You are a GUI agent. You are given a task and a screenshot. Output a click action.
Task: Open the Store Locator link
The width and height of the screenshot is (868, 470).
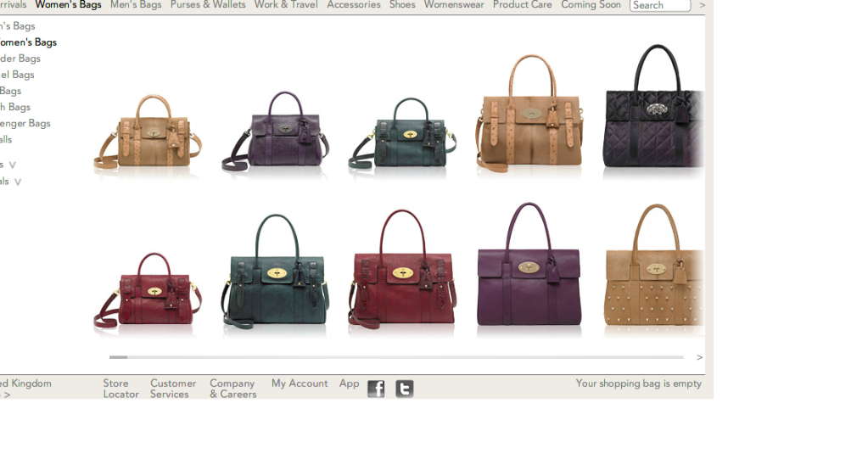(120, 389)
